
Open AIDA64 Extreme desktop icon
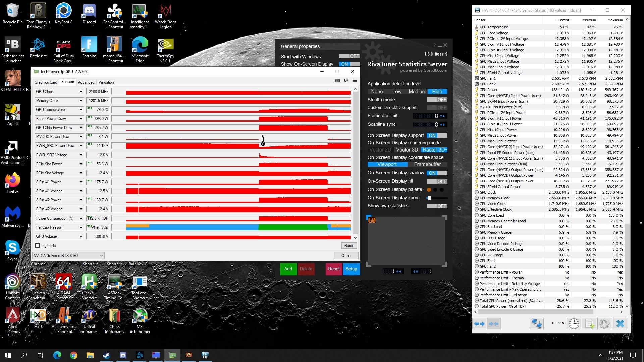click(x=64, y=287)
